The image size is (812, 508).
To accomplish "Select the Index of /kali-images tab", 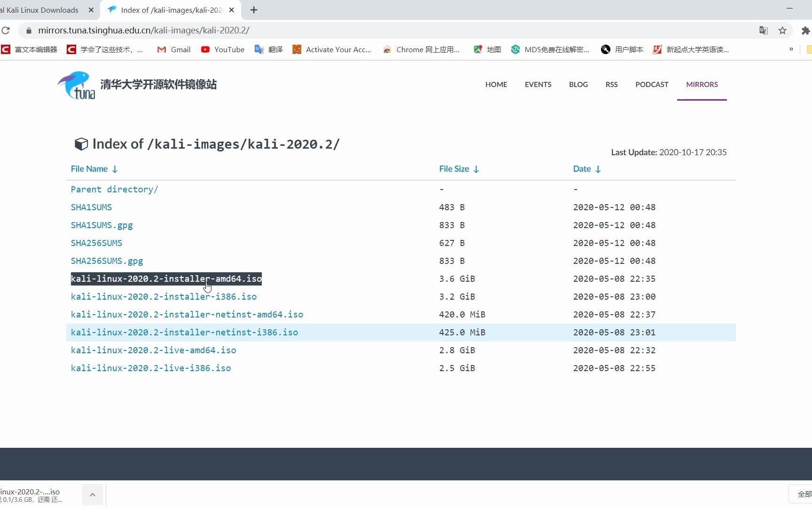I will (x=171, y=10).
